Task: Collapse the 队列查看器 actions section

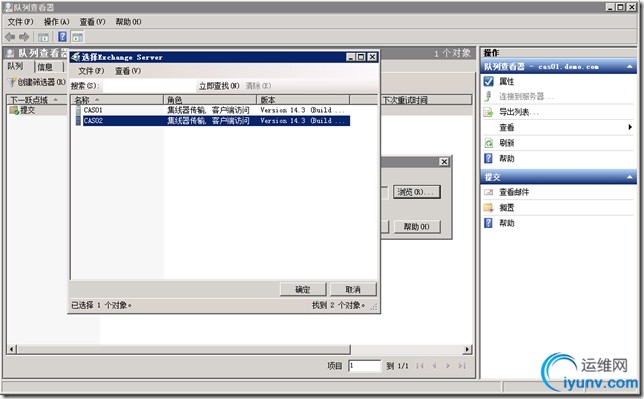Action: (x=630, y=67)
